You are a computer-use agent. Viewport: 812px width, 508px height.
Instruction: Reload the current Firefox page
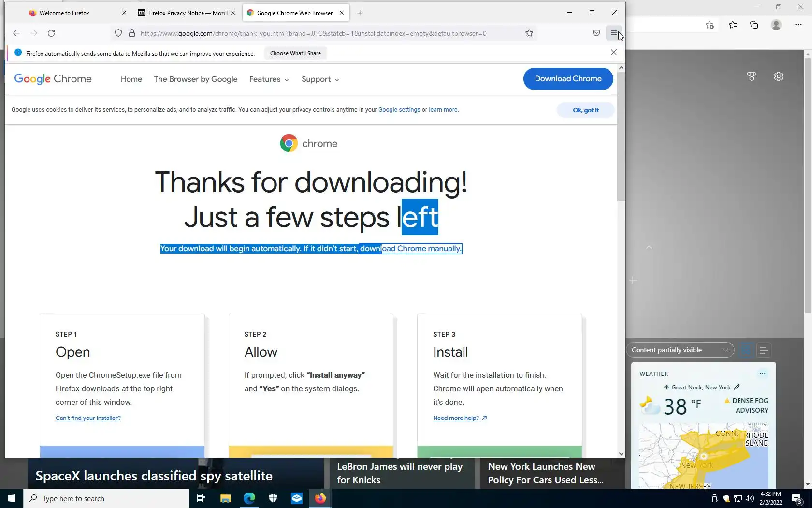click(51, 33)
